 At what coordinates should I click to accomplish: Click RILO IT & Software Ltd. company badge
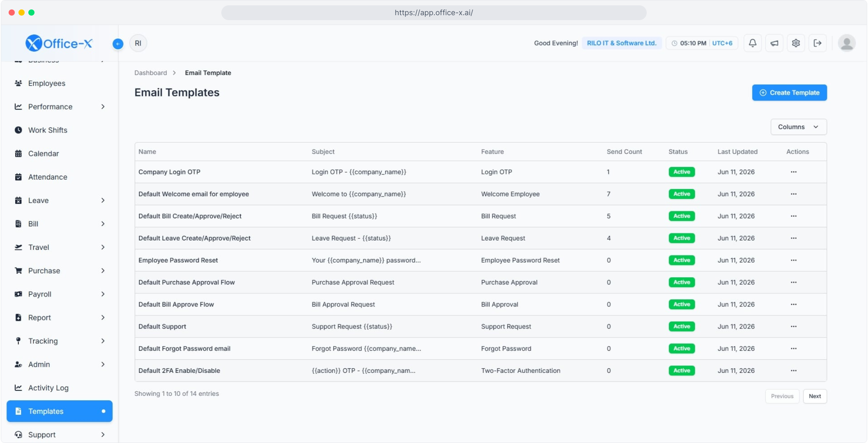(x=621, y=43)
